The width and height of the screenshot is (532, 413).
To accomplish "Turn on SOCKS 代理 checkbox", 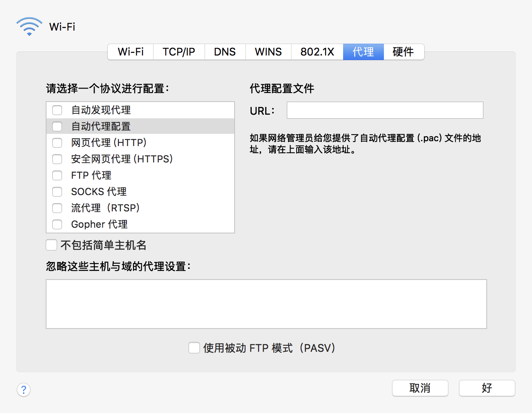I will 58,192.
